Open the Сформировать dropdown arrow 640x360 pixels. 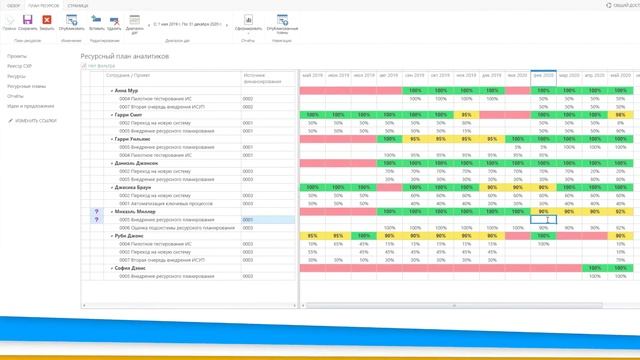tap(248, 33)
